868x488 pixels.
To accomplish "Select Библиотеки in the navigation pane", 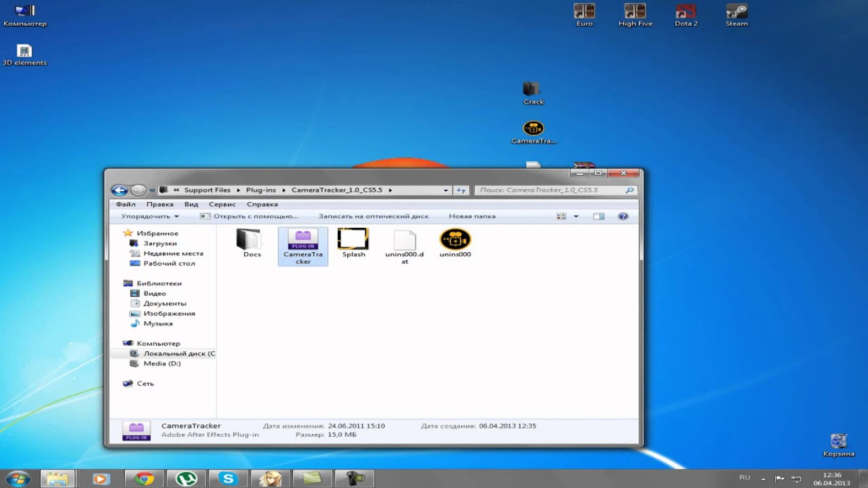I will click(x=159, y=283).
